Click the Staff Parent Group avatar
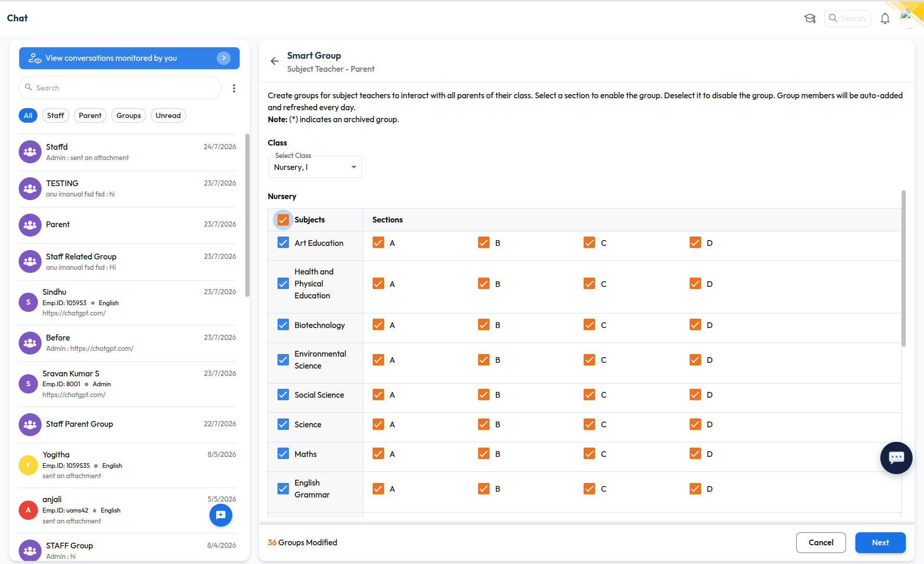The image size is (924, 564). [x=30, y=425]
